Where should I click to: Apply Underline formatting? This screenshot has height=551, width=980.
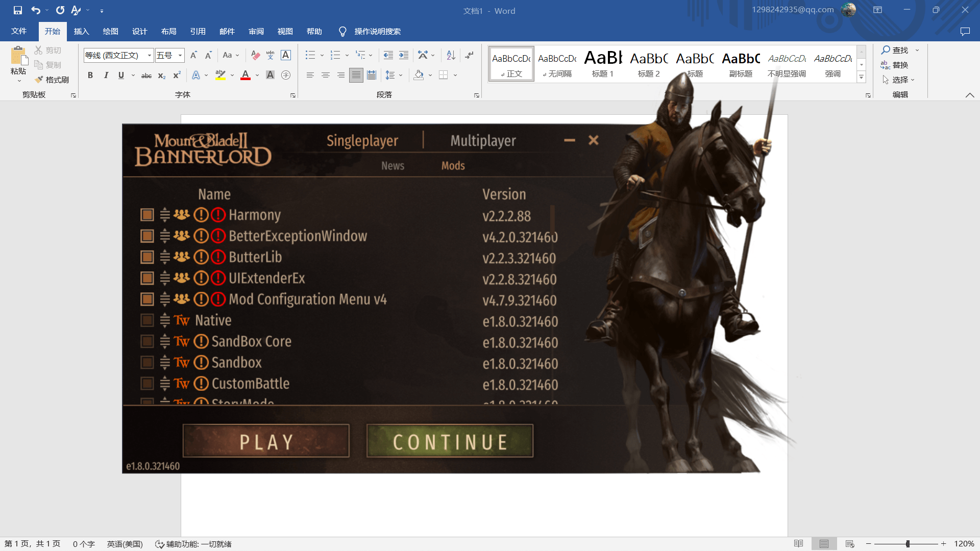tap(121, 75)
